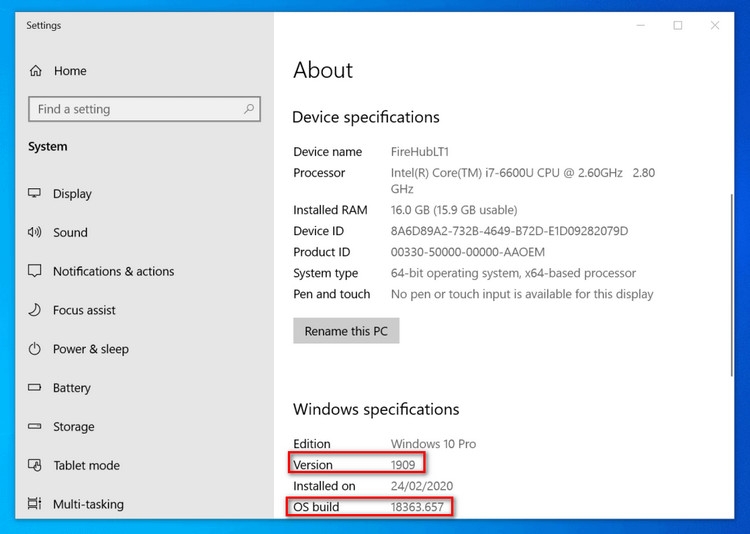This screenshot has width=750, height=534.
Task: Maximize the Settings window
Action: pyautogui.click(x=678, y=25)
